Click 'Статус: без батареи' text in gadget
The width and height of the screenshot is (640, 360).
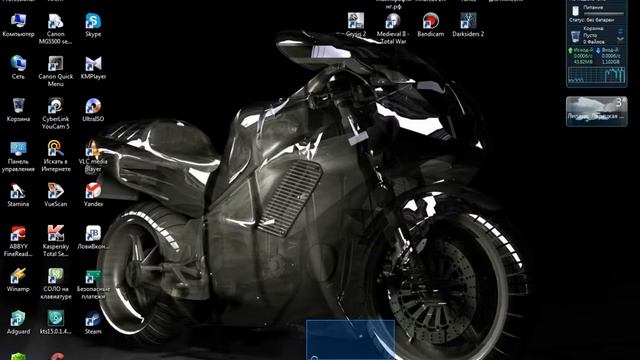(591, 20)
